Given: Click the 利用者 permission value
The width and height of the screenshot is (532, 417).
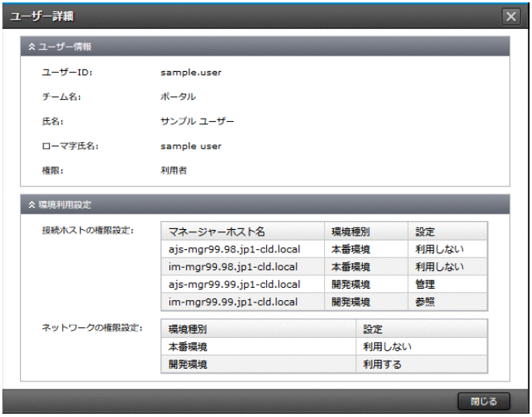Looking at the screenshot, I should point(174,170).
